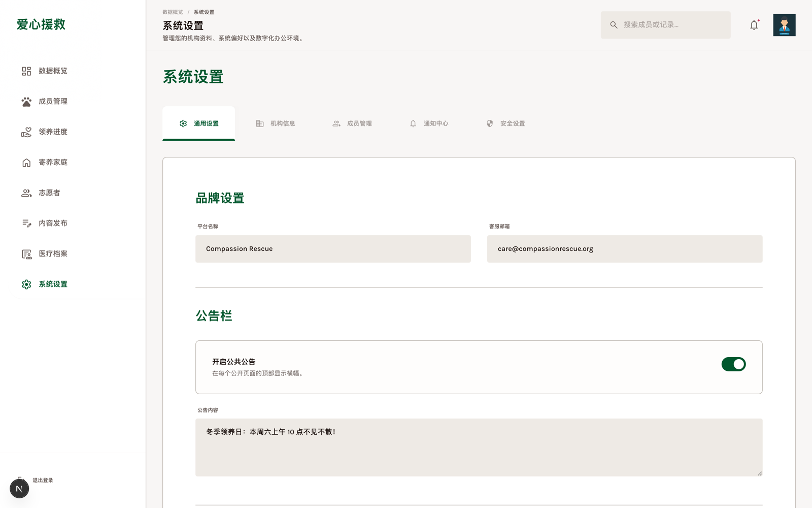Click the gear icon on the 通用设置 tab

pyautogui.click(x=183, y=123)
